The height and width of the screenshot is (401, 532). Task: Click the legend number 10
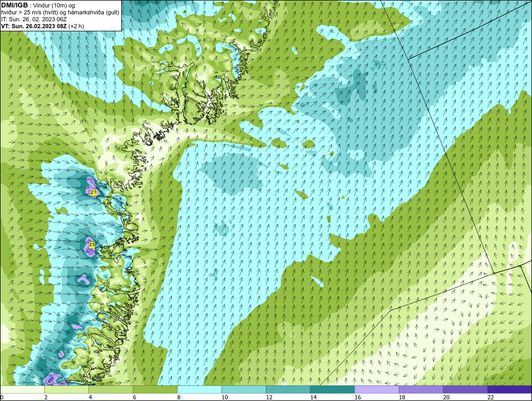225,398
